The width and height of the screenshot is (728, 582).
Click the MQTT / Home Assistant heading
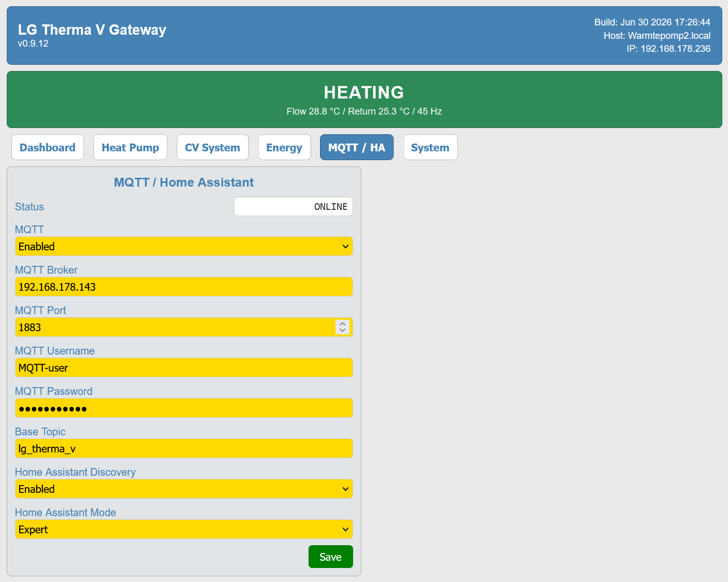(x=184, y=182)
